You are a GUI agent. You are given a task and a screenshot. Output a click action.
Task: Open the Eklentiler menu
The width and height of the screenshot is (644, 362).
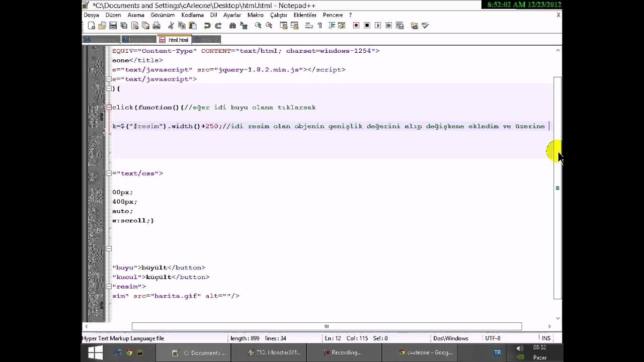(305, 15)
